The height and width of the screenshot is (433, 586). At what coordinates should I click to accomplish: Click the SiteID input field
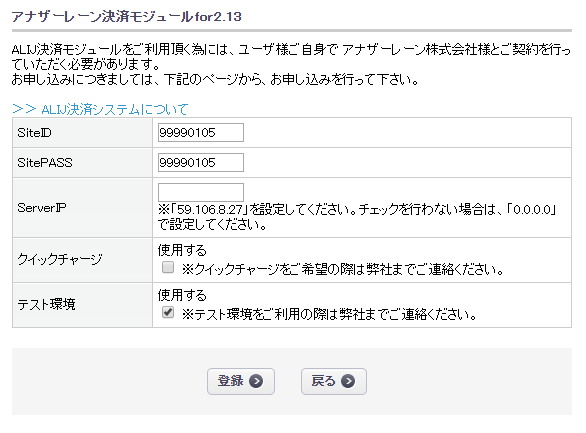[x=201, y=133]
